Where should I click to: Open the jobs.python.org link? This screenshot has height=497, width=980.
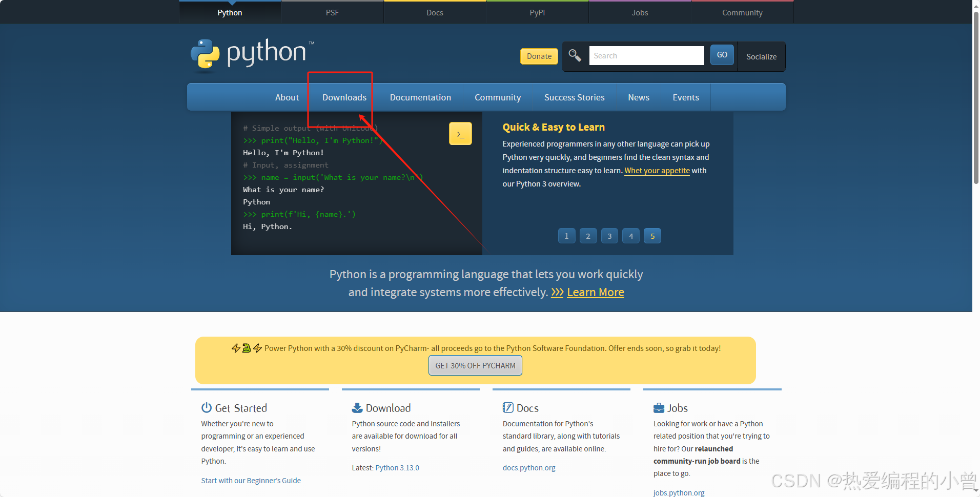click(679, 493)
